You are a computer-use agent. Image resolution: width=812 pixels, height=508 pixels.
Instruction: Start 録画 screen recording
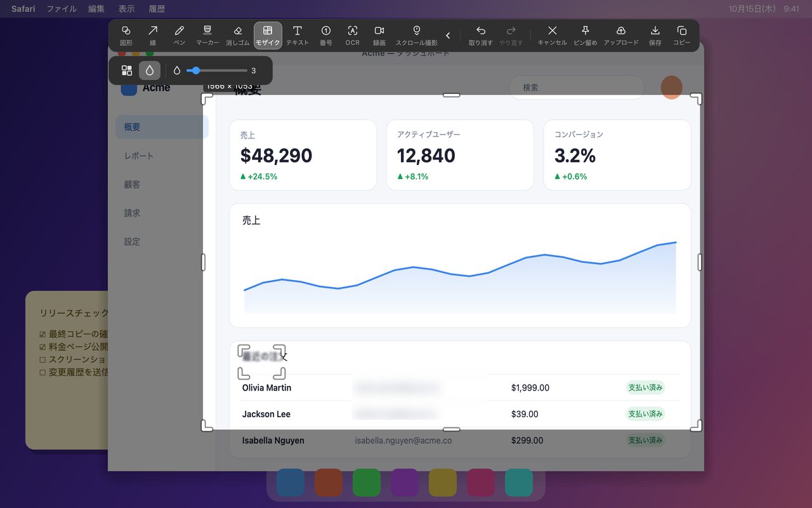(379, 36)
